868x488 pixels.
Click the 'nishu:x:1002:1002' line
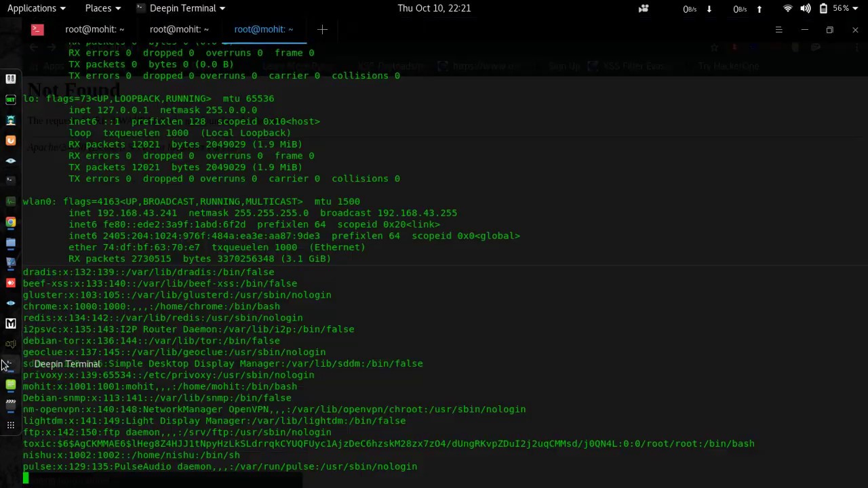coord(131,455)
